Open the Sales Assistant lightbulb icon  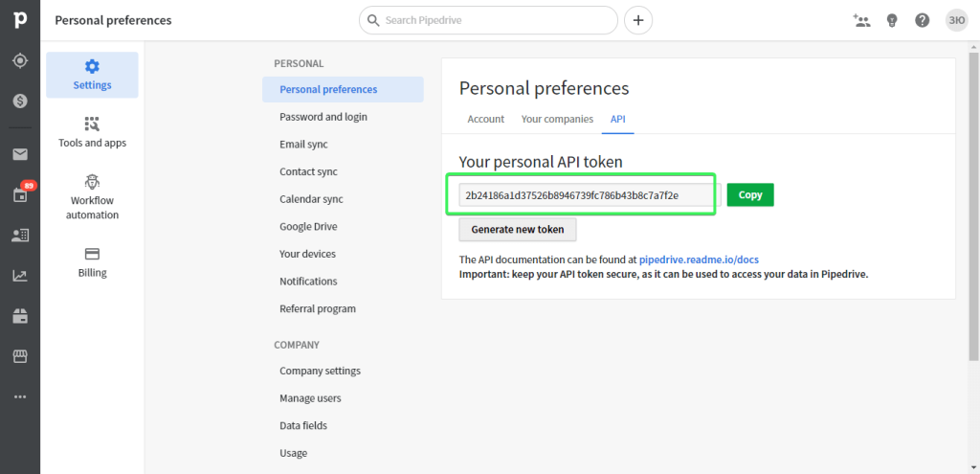[x=892, y=21]
